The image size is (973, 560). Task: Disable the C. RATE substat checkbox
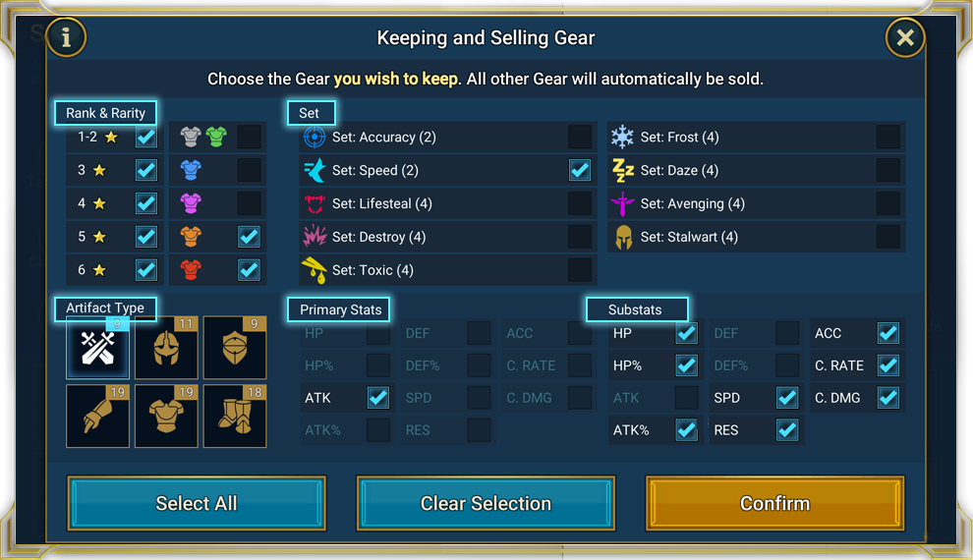point(888,365)
